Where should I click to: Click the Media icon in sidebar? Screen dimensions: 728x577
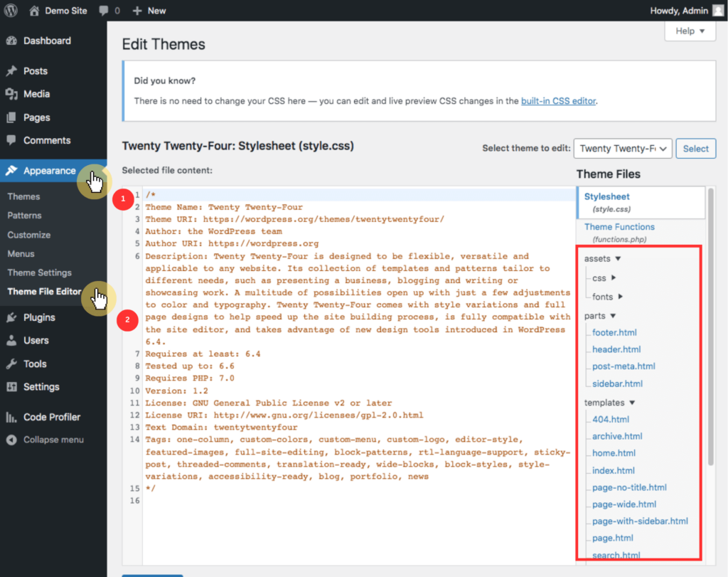coord(11,94)
